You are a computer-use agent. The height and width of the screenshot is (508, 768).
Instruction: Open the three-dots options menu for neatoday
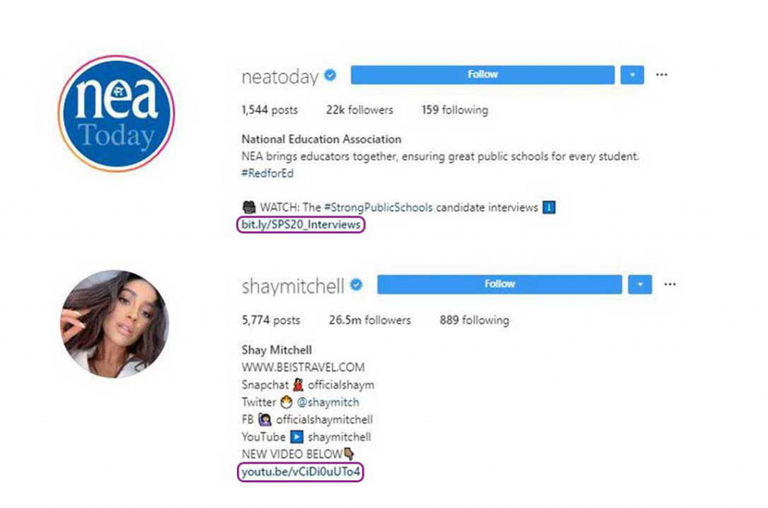pos(662,74)
